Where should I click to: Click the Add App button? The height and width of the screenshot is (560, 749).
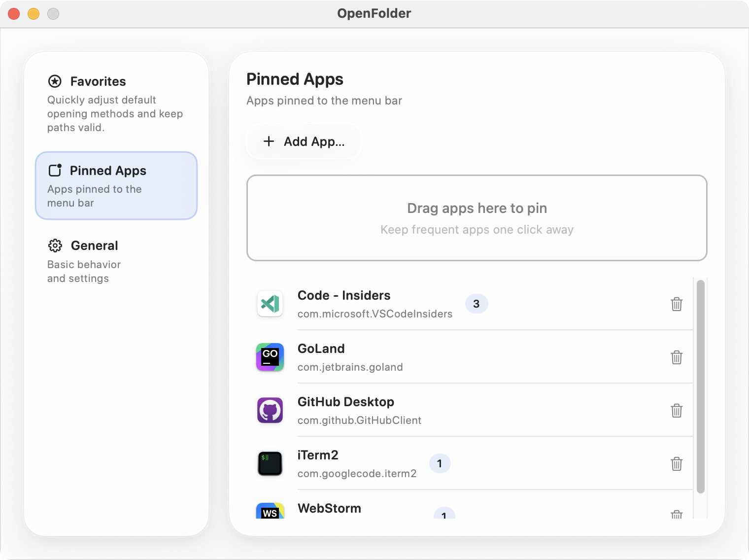point(304,141)
